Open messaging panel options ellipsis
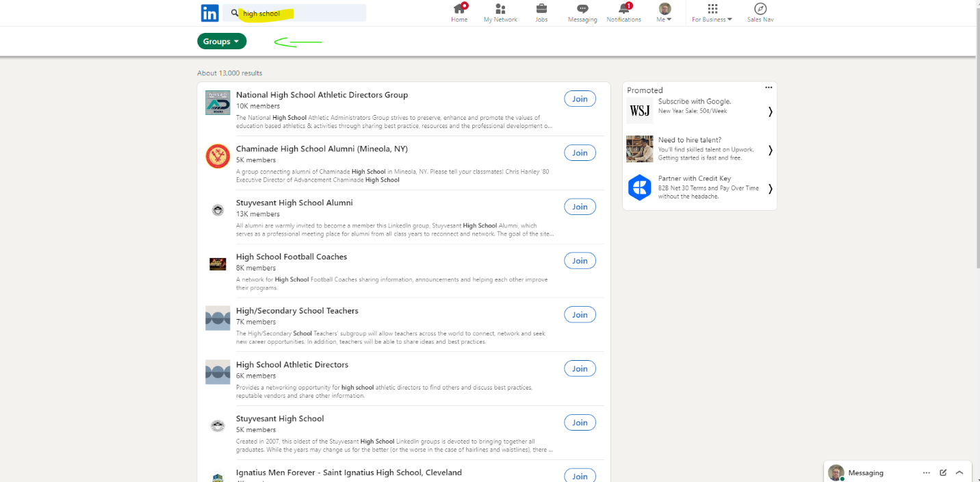This screenshot has height=482, width=980. [926, 472]
